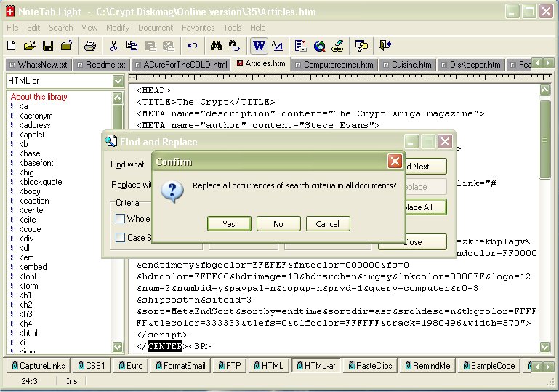
Task: Open the FTP library tab
Action: point(230,366)
